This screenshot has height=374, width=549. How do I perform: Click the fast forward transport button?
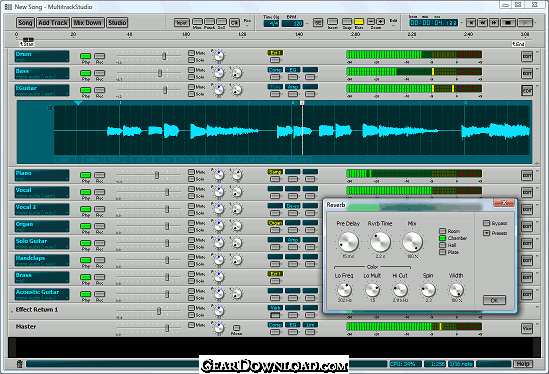(x=494, y=23)
